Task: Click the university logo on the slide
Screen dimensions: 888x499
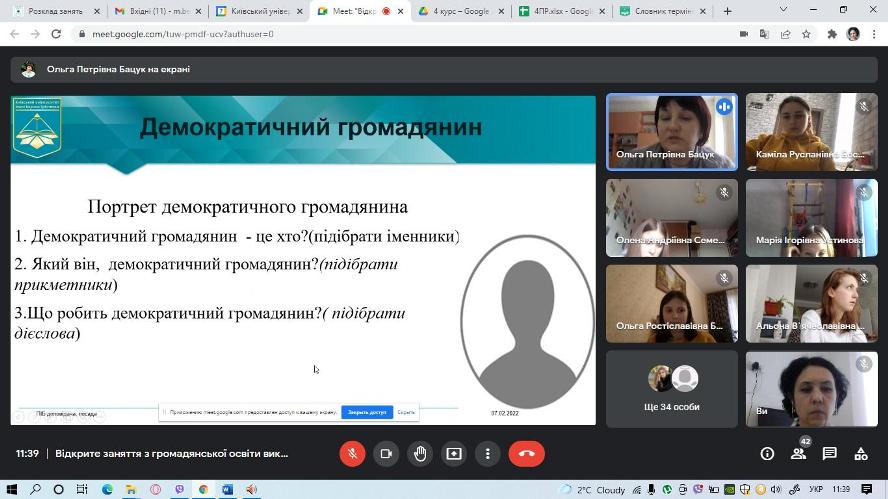Action: (37, 128)
